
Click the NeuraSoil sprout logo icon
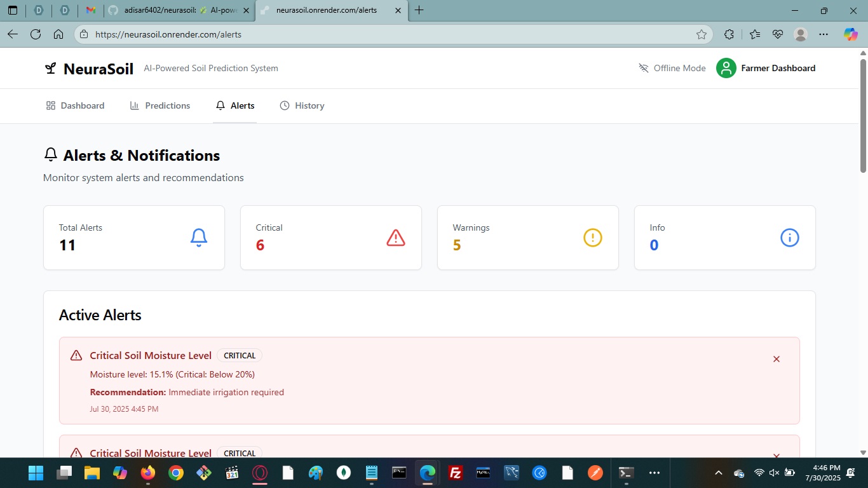(50, 68)
